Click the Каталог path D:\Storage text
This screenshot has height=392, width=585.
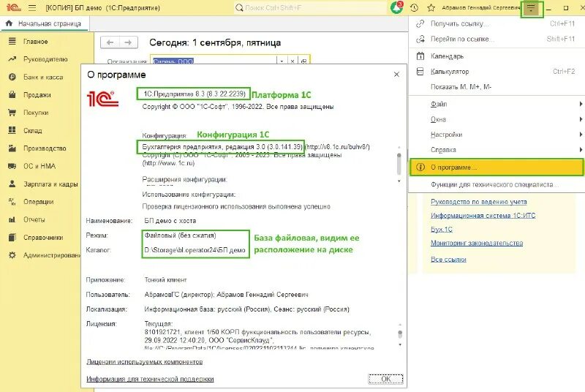(195, 250)
